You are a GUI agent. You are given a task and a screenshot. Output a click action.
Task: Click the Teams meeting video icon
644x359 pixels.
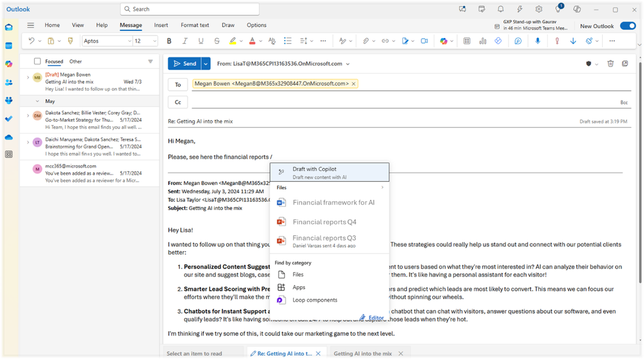[424, 41]
